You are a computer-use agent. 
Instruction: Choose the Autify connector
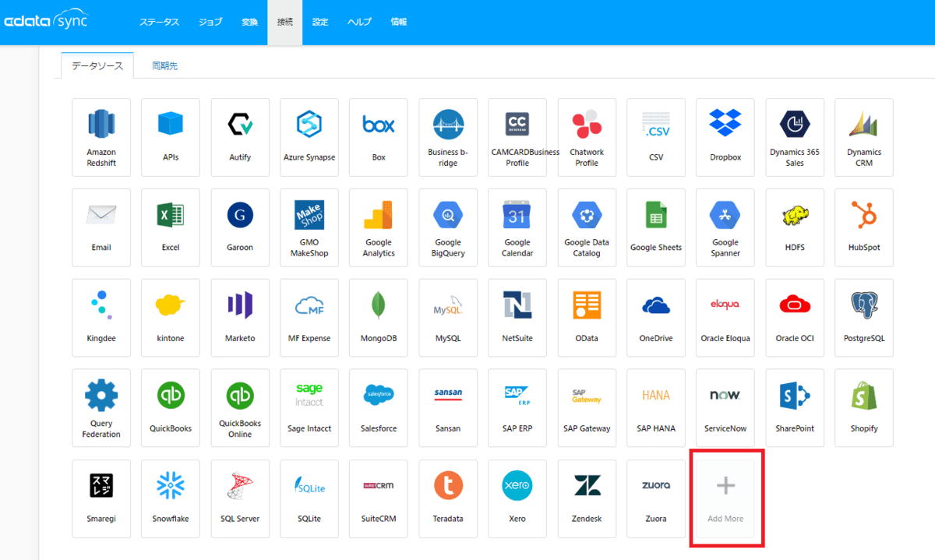coord(240,137)
